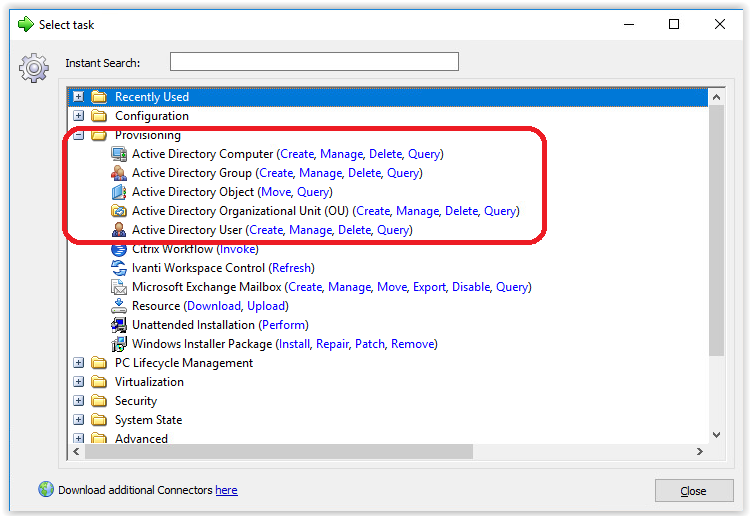Click Patch link for Windows Installer Package
This screenshot has width=750, height=516.
[x=370, y=344]
